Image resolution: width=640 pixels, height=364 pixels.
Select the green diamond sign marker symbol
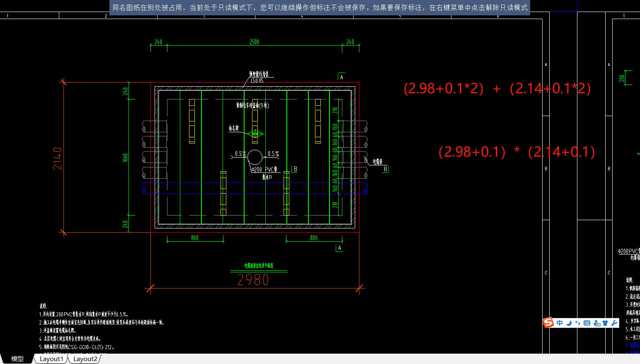tap(255, 133)
